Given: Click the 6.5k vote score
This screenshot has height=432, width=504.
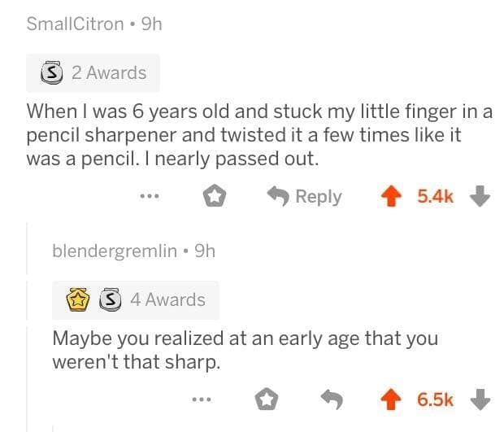Looking at the screenshot, I should [436, 399].
